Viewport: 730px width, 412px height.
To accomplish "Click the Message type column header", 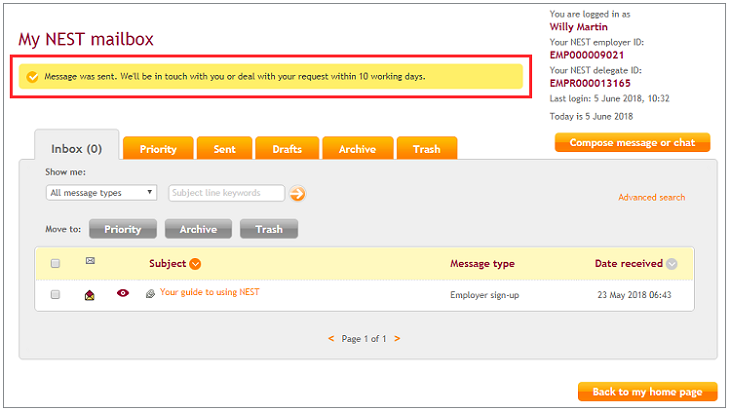I will pos(482,263).
